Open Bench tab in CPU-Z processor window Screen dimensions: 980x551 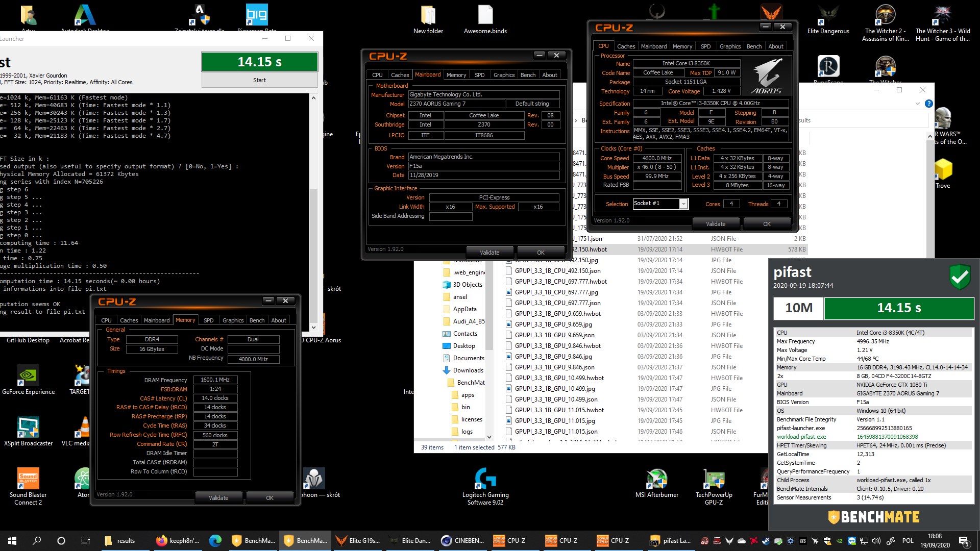point(754,46)
